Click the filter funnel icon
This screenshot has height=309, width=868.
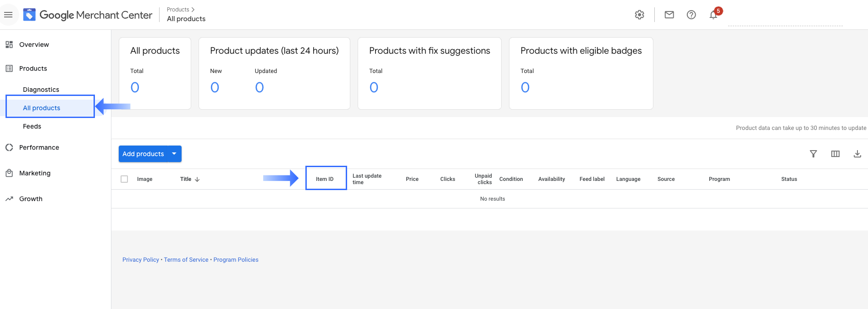click(x=813, y=154)
